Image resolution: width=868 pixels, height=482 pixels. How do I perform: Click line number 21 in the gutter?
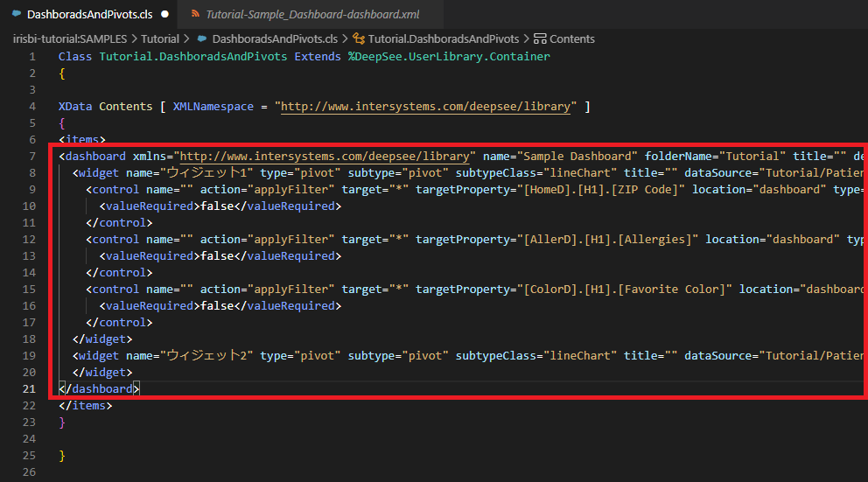tap(30, 388)
